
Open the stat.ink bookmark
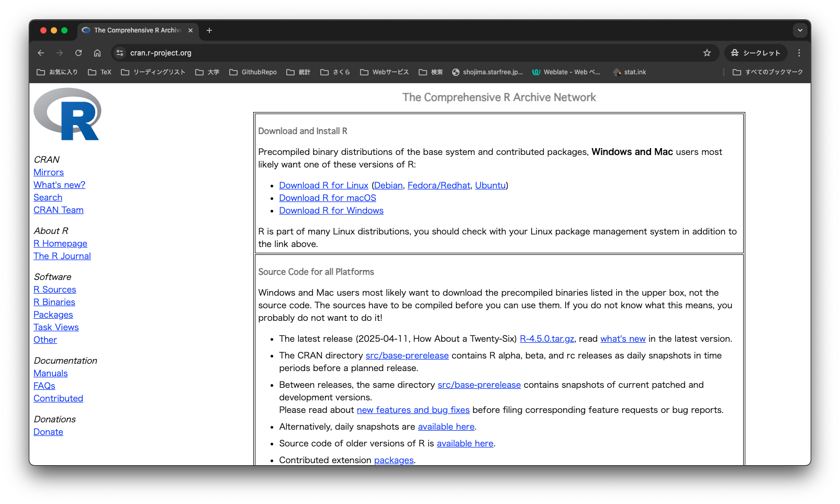[x=630, y=72]
